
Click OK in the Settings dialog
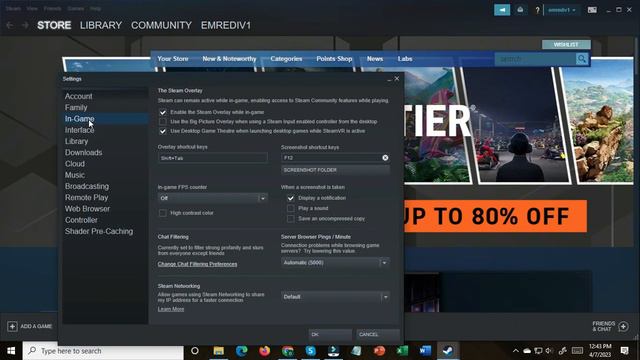coord(330,334)
